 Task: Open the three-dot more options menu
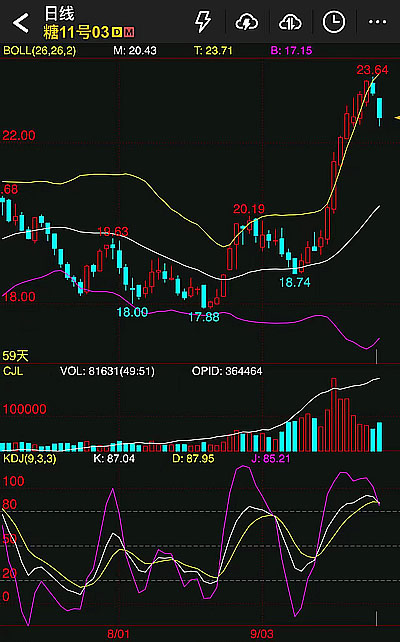click(377, 22)
